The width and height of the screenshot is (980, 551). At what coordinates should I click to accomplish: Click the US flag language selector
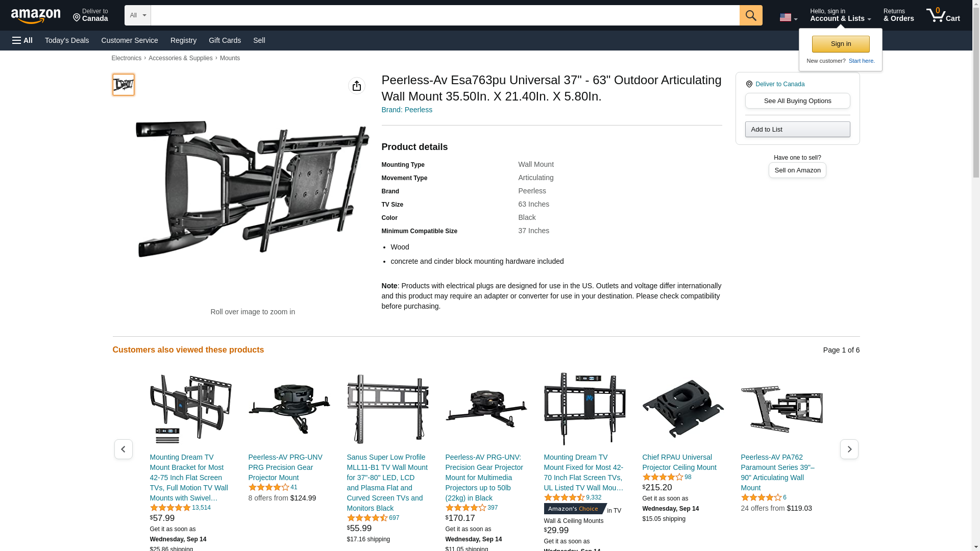click(x=788, y=17)
